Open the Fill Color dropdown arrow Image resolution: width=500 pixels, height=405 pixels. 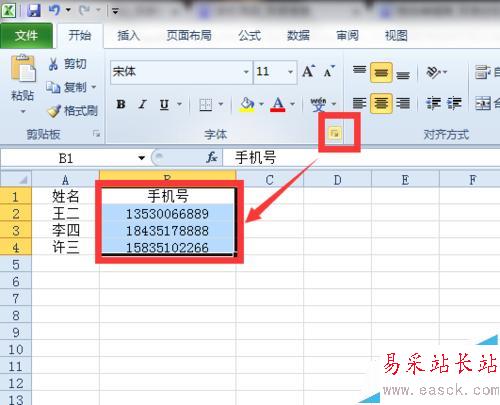[261, 104]
